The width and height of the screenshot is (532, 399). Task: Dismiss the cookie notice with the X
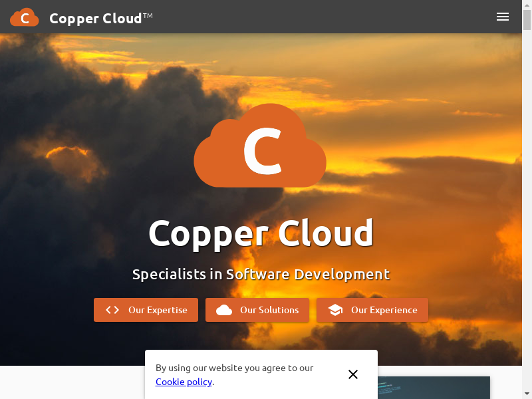[x=353, y=374]
